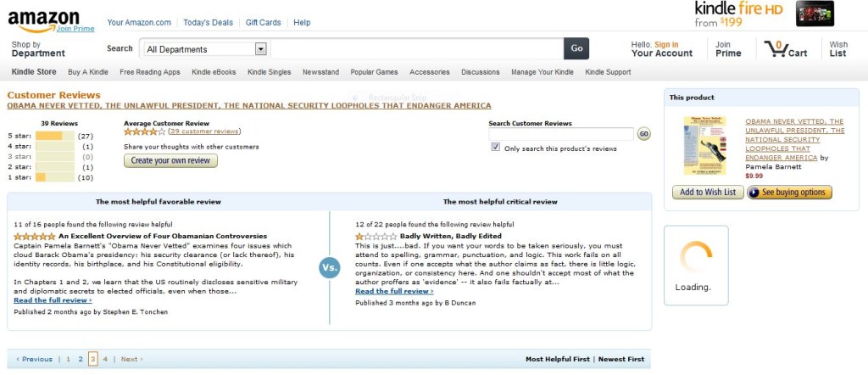Expand the Shop by Department menu
Viewport: 868px width, 375px height.
[38, 49]
